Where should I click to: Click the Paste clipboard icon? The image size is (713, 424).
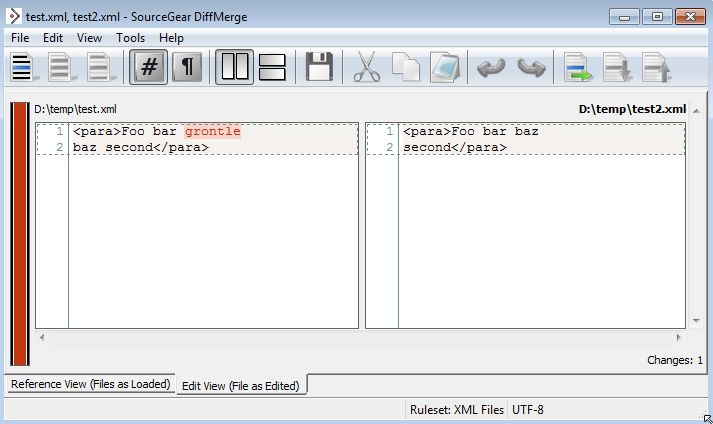click(x=445, y=67)
